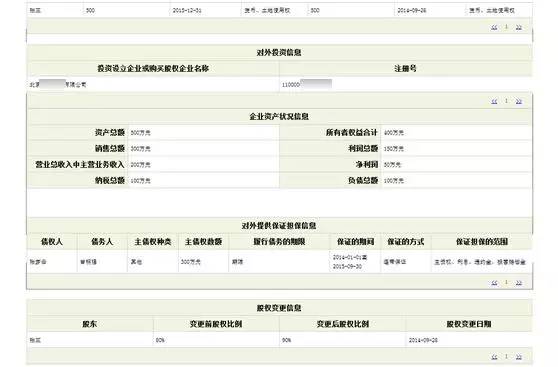Click the 注册号 column header
558x367 pixels.
(x=405, y=68)
